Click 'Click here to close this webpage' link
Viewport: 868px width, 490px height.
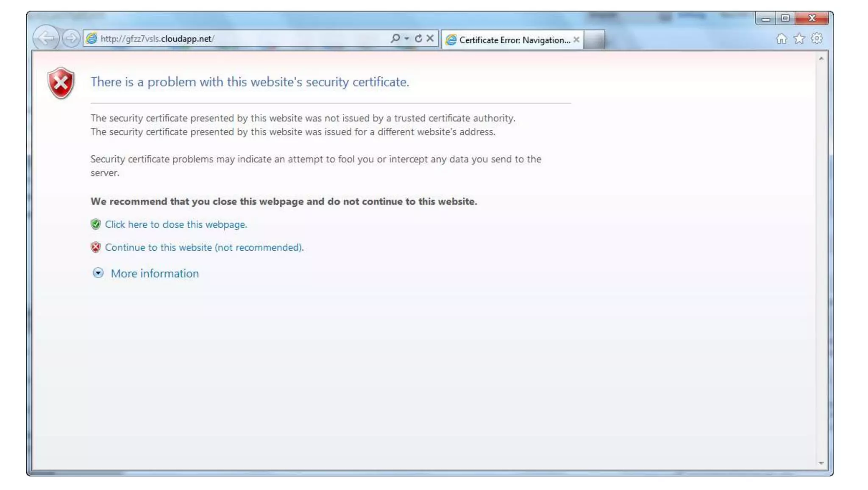point(176,224)
